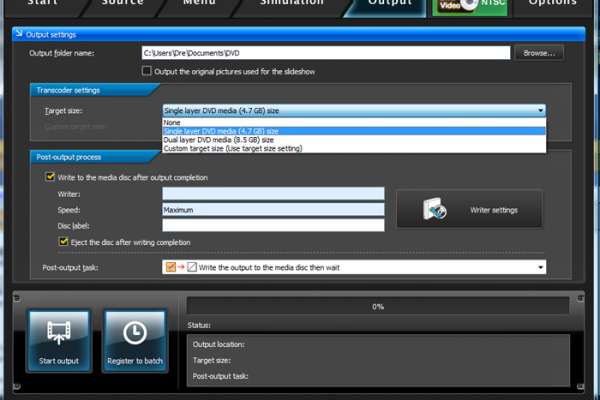Screen dimensions: 600x400
Task: Collapse the Target size dropdown arrow
Action: tap(540, 111)
